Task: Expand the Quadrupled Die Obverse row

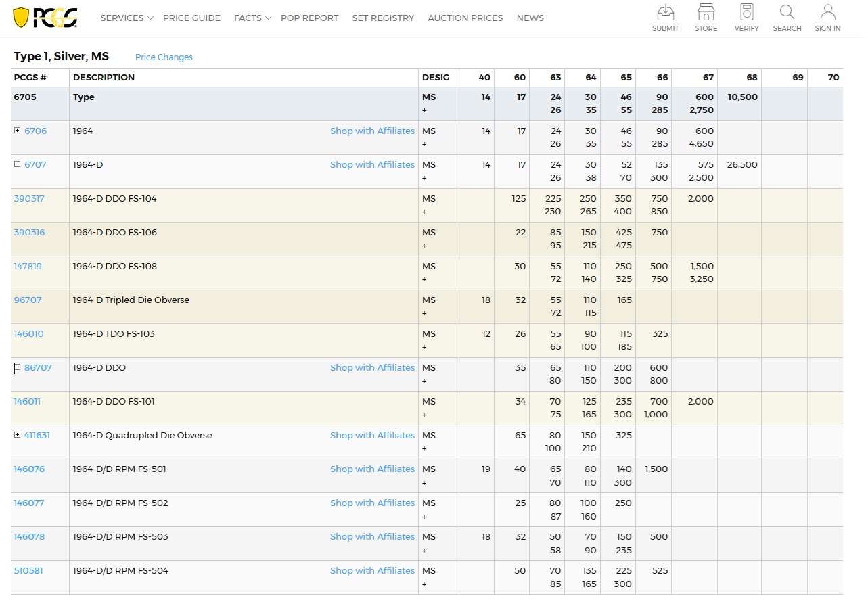Action: [18, 435]
